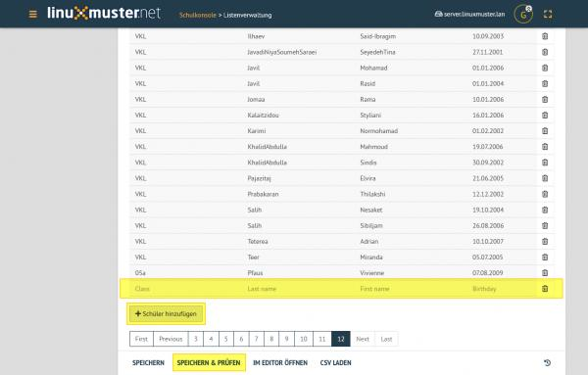Go to page 7
The image size is (588, 375).
257,339
